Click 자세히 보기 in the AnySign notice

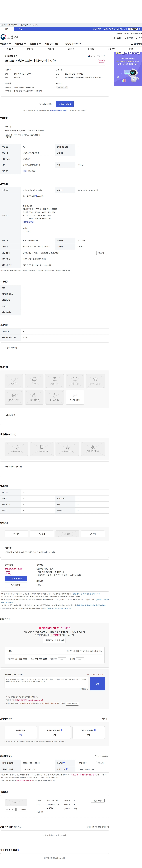coord(133,29)
